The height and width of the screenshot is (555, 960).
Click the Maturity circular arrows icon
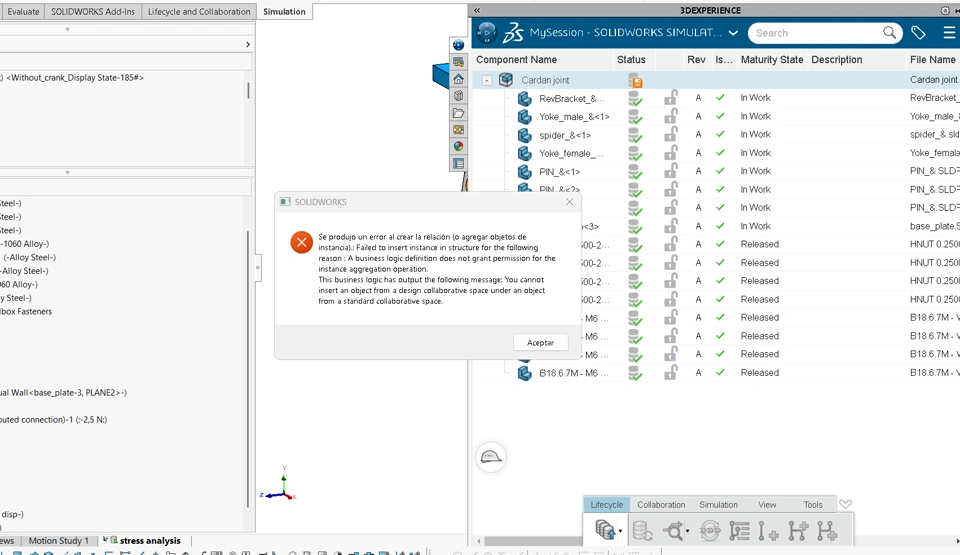(x=710, y=530)
